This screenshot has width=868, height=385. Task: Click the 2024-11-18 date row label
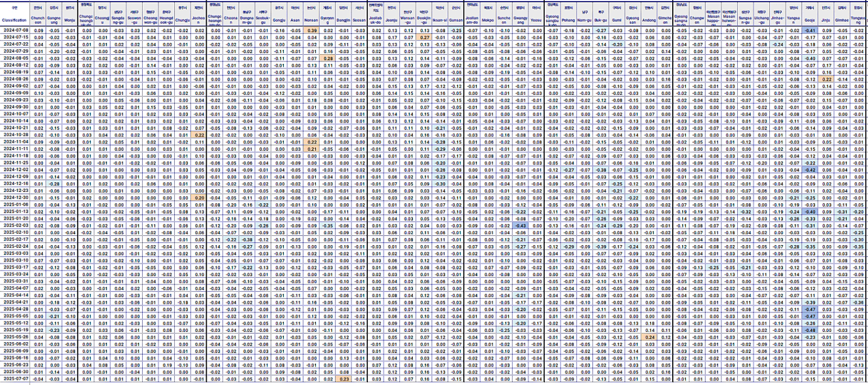14,155
